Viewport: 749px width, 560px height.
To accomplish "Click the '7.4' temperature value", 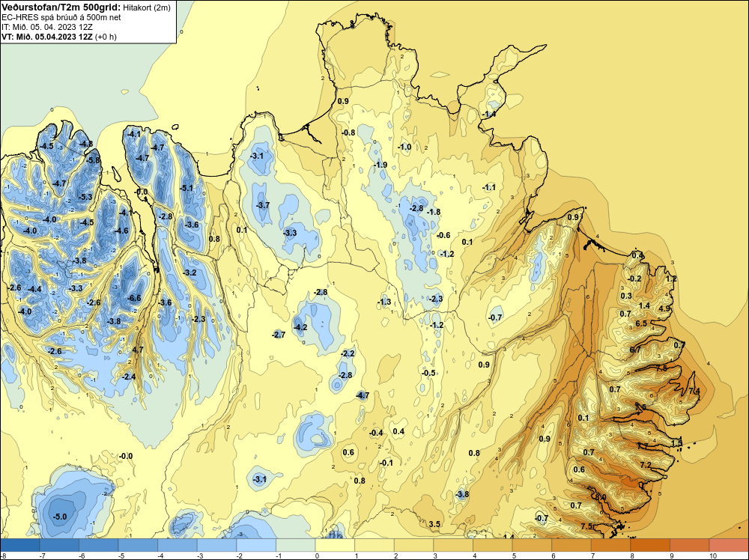I will click(694, 391).
